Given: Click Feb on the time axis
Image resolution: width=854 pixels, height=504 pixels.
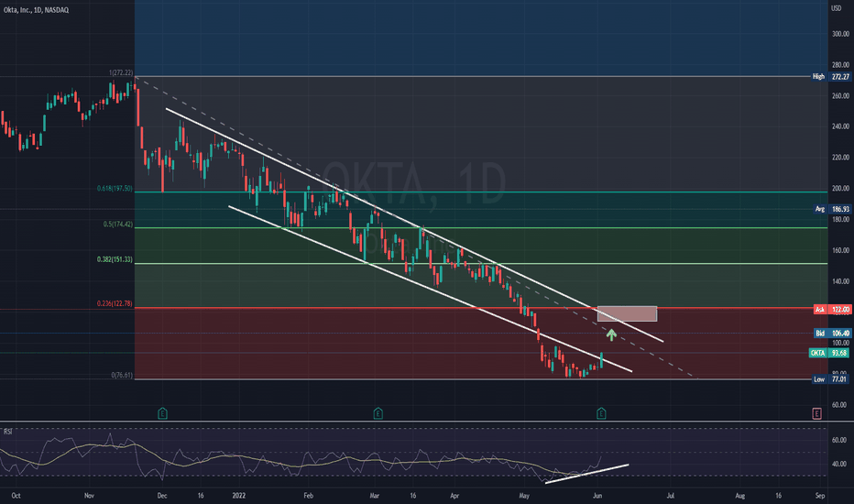Looking at the screenshot, I should [x=308, y=496].
